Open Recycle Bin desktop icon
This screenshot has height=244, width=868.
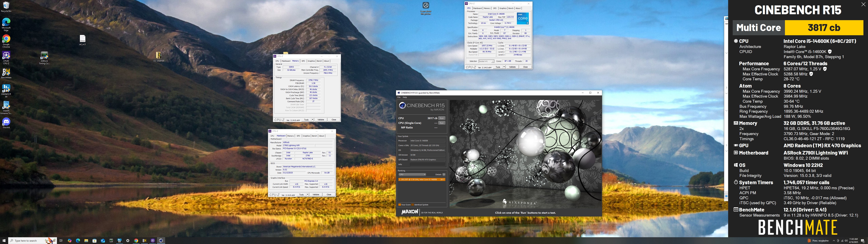point(6,7)
